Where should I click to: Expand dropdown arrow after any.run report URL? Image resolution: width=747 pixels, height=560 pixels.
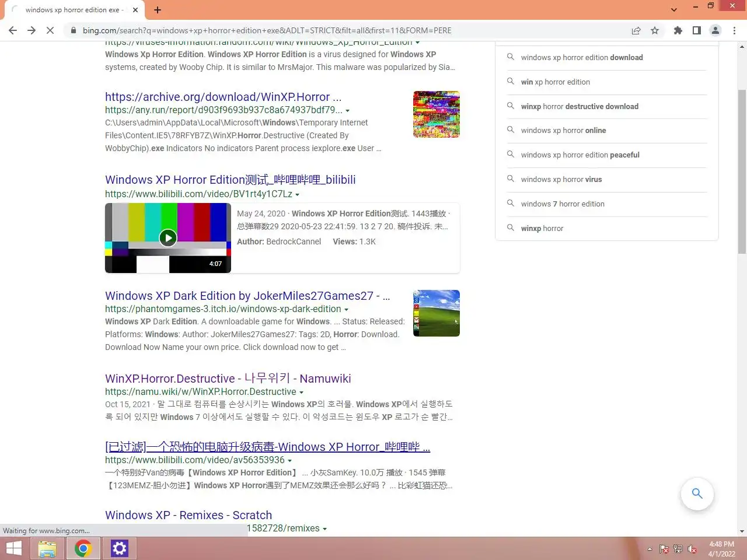(348, 111)
